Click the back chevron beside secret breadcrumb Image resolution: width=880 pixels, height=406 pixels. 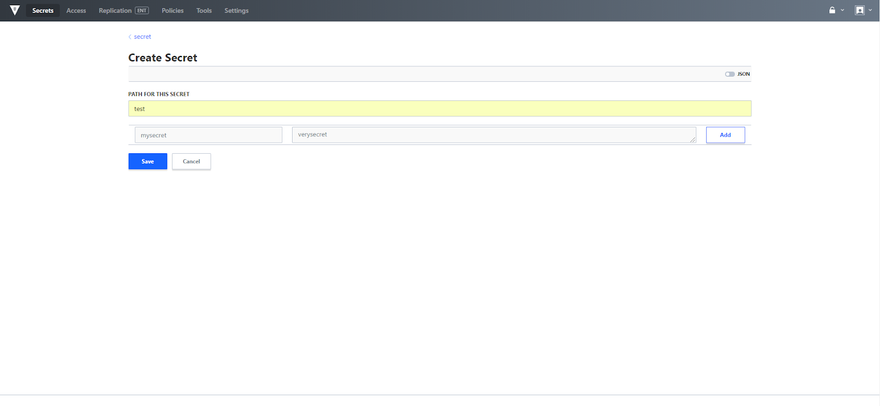pyautogui.click(x=130, y=37)
